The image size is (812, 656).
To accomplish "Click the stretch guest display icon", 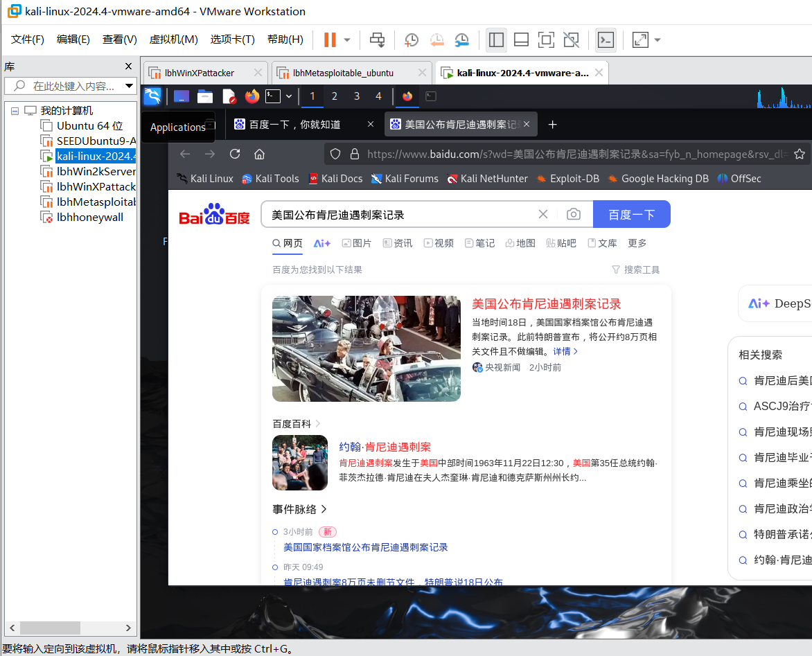I will [x=640, y=40].
